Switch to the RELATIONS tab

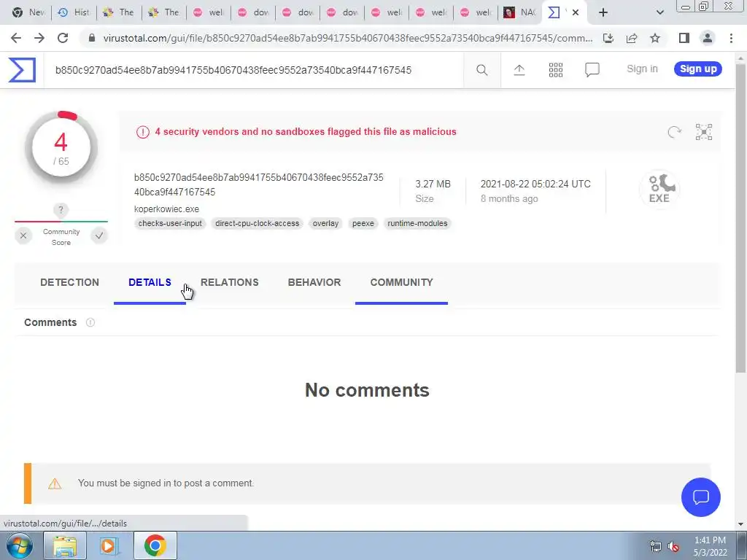point(230,282)
